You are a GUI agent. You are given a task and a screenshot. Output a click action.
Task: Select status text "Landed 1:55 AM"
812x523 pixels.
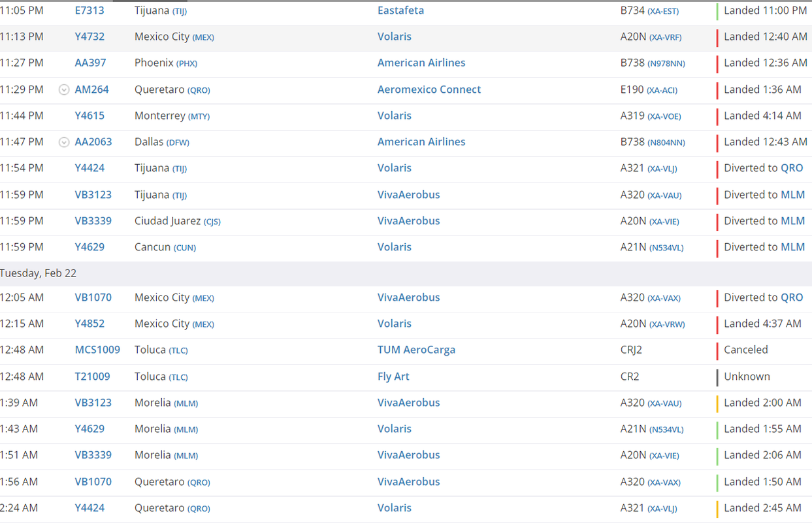point(762,429)
